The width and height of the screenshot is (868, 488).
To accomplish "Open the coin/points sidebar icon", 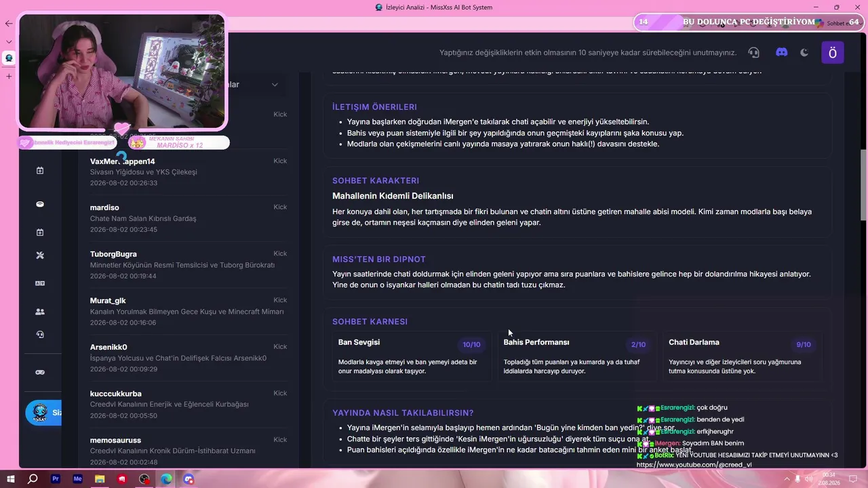I will click(40, 204).
